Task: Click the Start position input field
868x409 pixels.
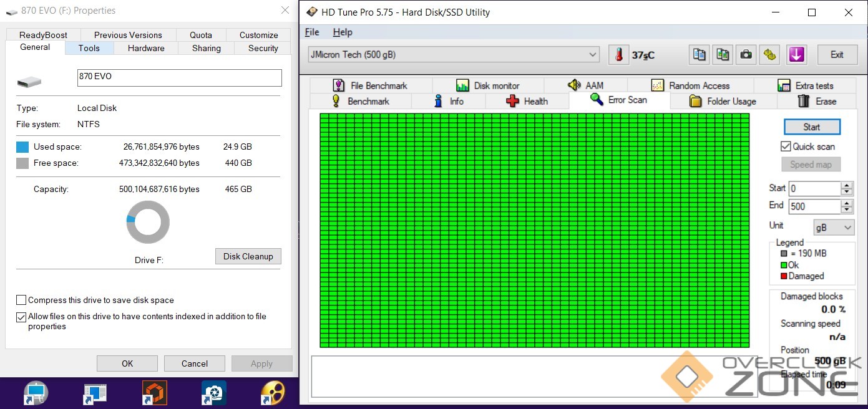Action: coord(815,188)
